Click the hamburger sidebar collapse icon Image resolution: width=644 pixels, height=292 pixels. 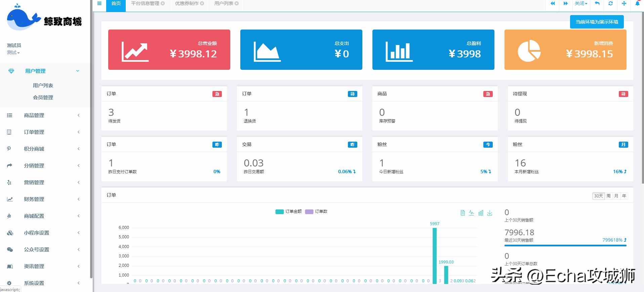click(99, 4)
